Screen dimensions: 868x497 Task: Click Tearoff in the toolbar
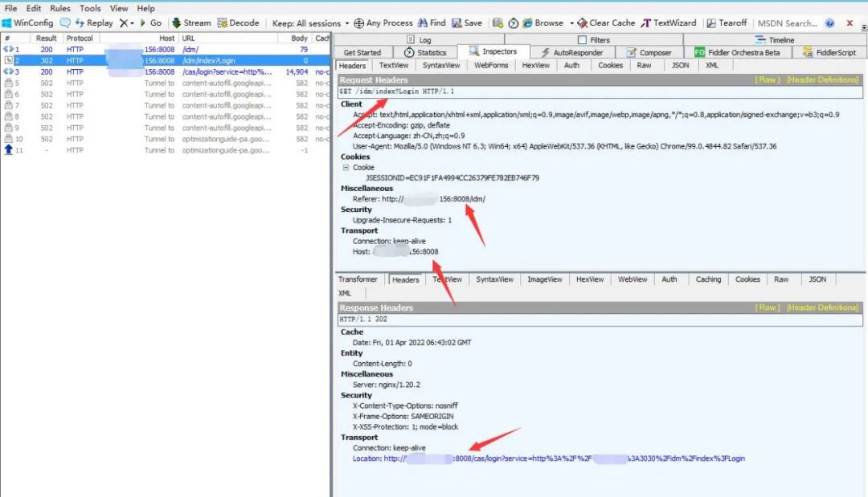coord(727,22)
